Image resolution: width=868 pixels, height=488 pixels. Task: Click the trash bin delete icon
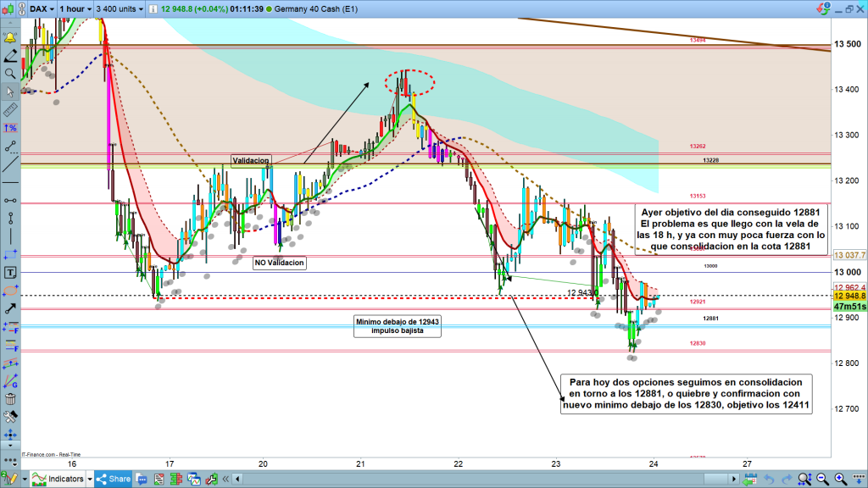pos(9,400)
